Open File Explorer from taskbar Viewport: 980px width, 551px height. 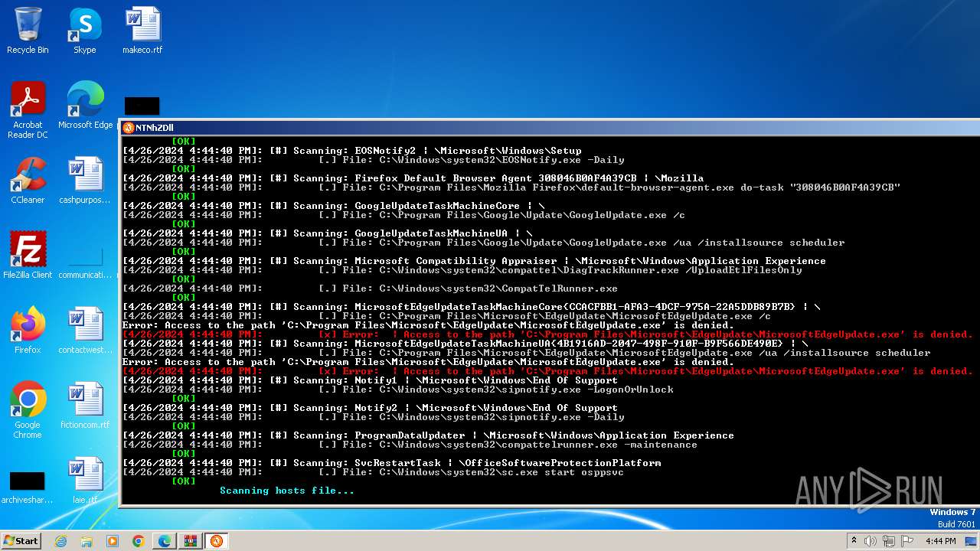pos(87,541)
